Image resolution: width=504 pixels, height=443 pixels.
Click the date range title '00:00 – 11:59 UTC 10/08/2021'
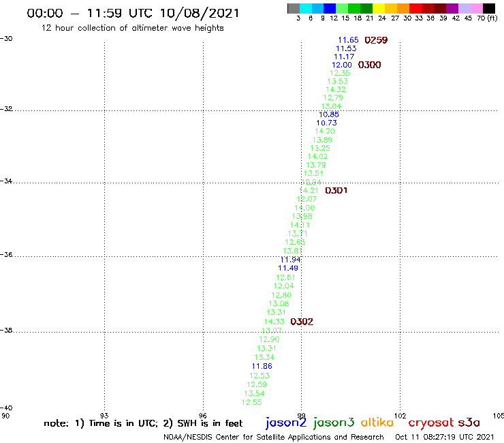coord(133,14)
